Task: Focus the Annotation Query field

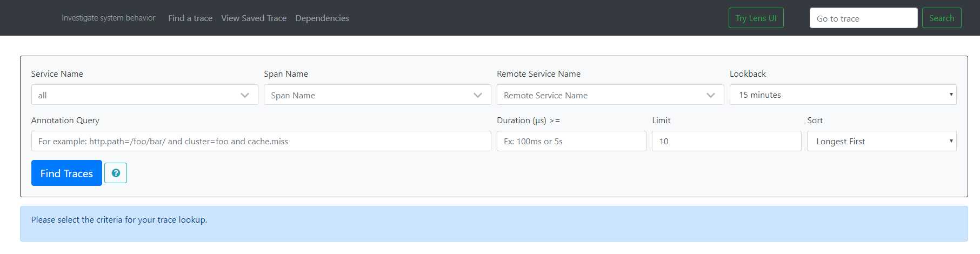Action: [261, 141]
